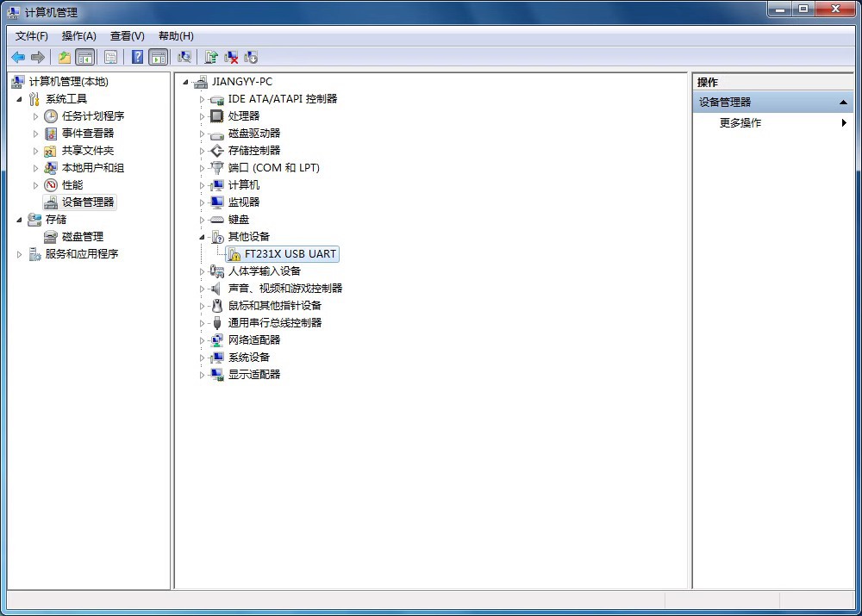862x616 pixels.
Task: Toggle the Show/Hide Console Tree button
Action: pyautogui.click(x=85, y=57)
